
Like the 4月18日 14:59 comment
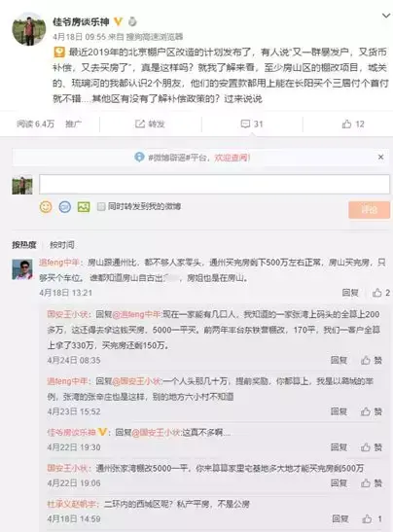tap(367, 518)
